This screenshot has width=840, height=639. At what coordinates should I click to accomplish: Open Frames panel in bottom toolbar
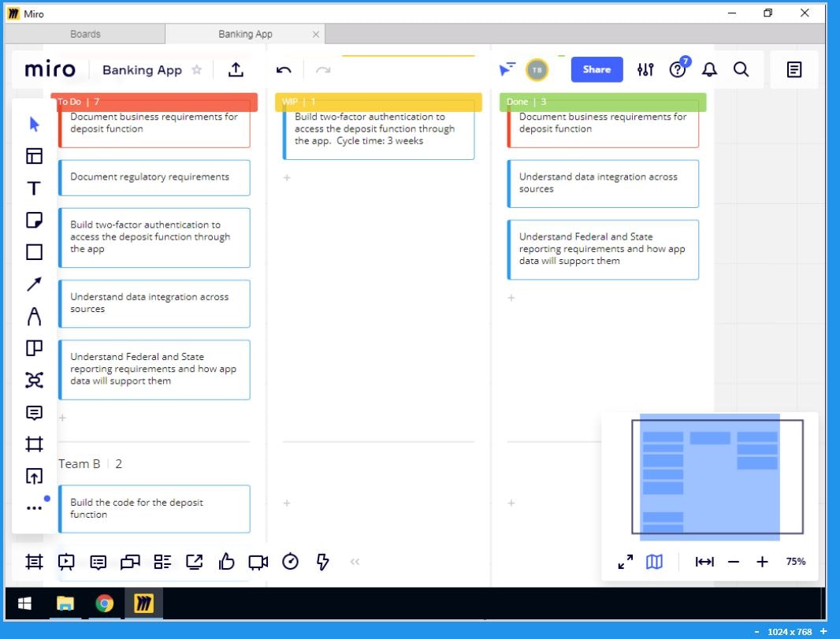coord(34,561)
